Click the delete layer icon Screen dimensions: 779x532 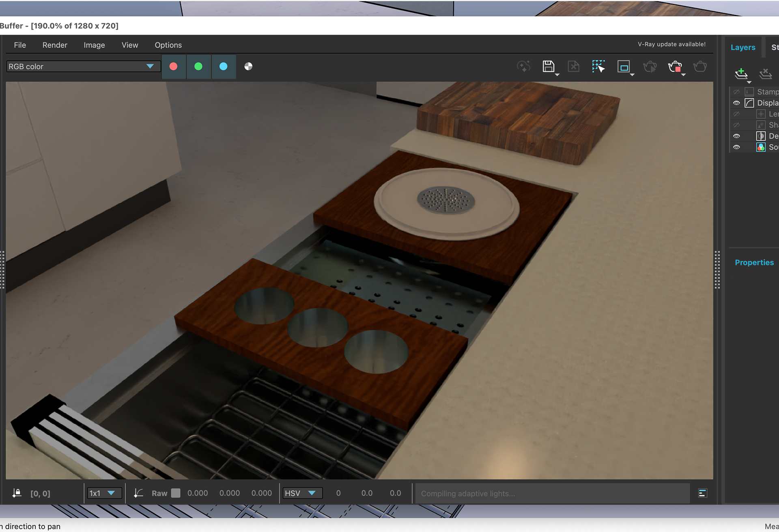[x=766, y=73]
